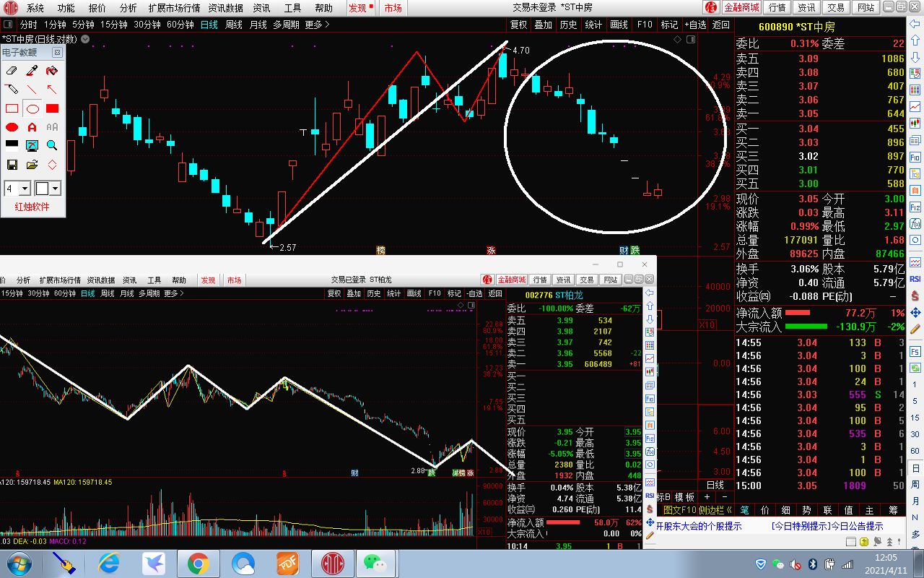Open the 系统 menu
The height and width of the screenshot is (578, 924).
pyautogui.click(x=35, y=8)
